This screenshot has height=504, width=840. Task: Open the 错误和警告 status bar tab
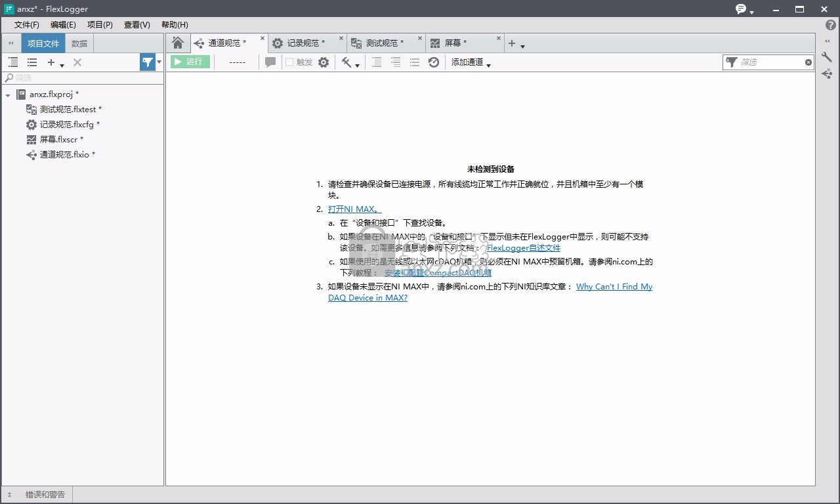pos(45,495)
